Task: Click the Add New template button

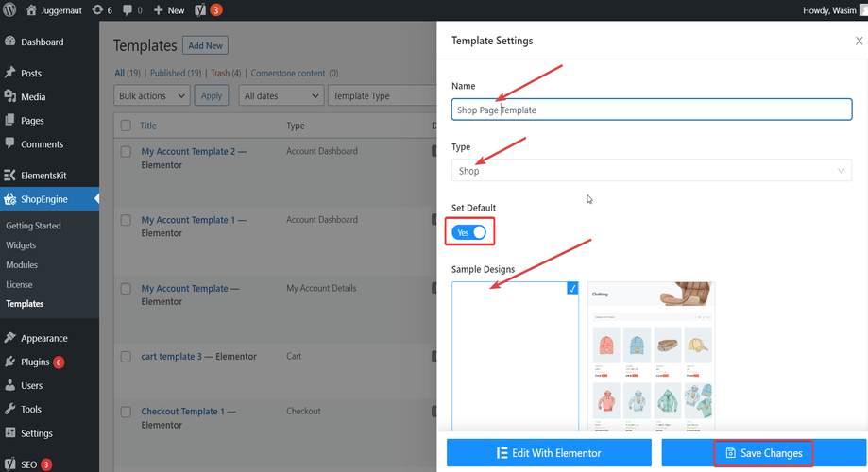Action: tap(205, 45)
